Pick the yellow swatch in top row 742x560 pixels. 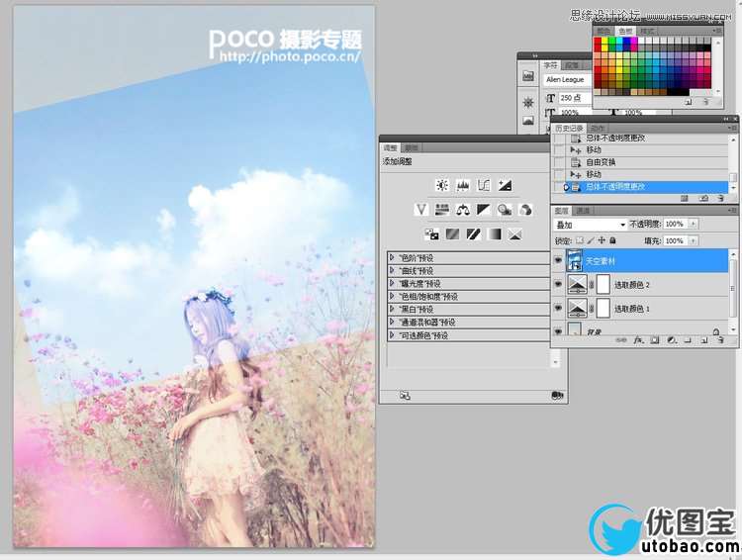click(x=604, y=41)
